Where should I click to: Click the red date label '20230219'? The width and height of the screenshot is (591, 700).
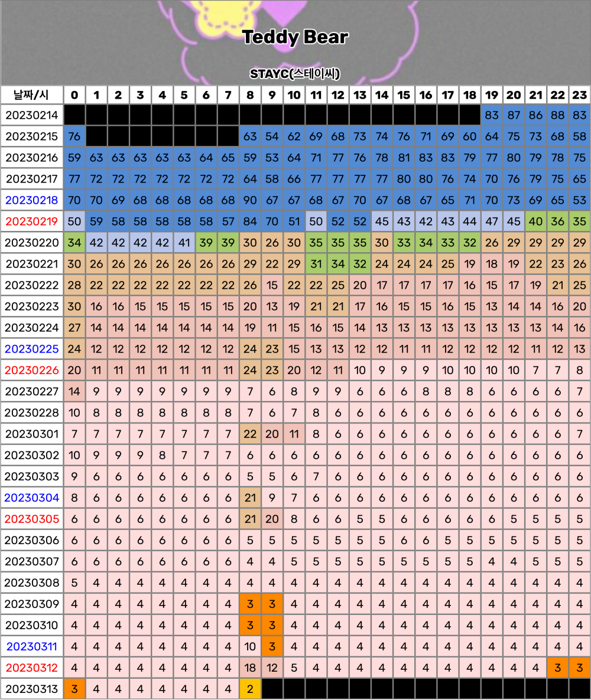32,222
